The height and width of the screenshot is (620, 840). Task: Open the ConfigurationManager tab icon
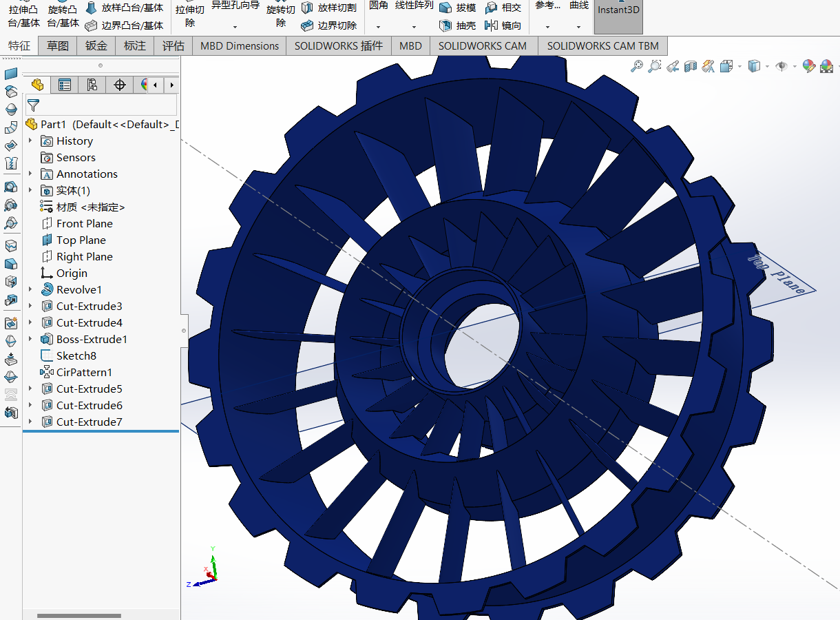pos(92,85)
